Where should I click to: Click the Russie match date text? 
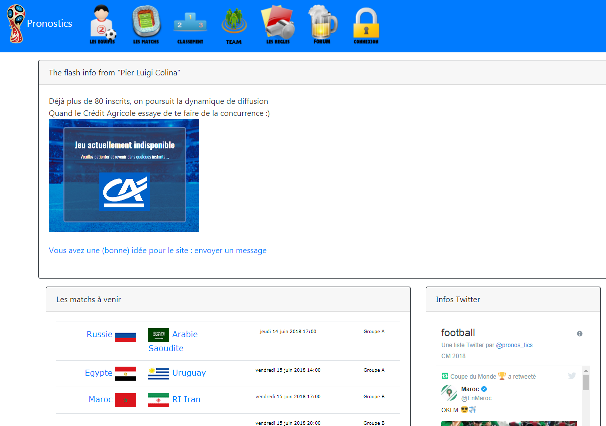coord(288,331)
